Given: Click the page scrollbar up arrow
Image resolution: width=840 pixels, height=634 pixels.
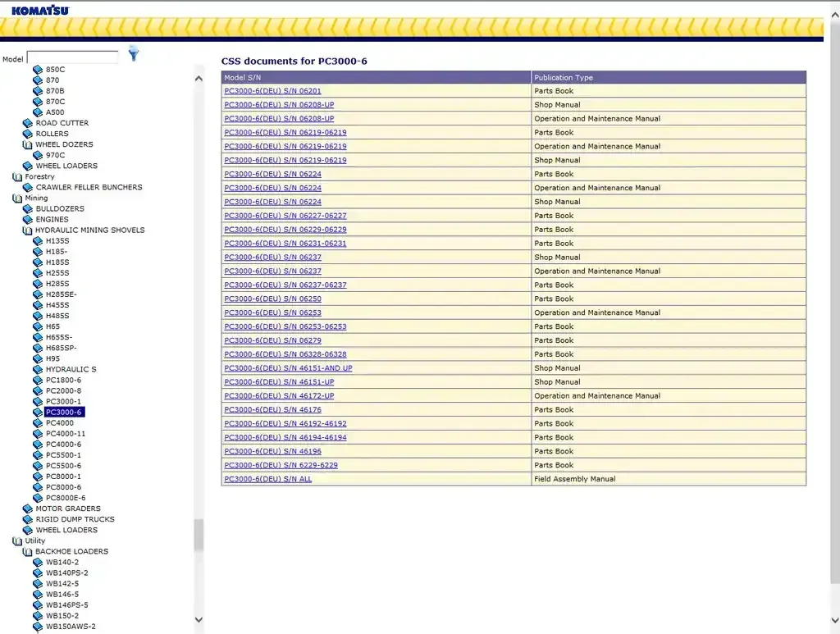Looking at the screenshot, I should click(834, 16).
